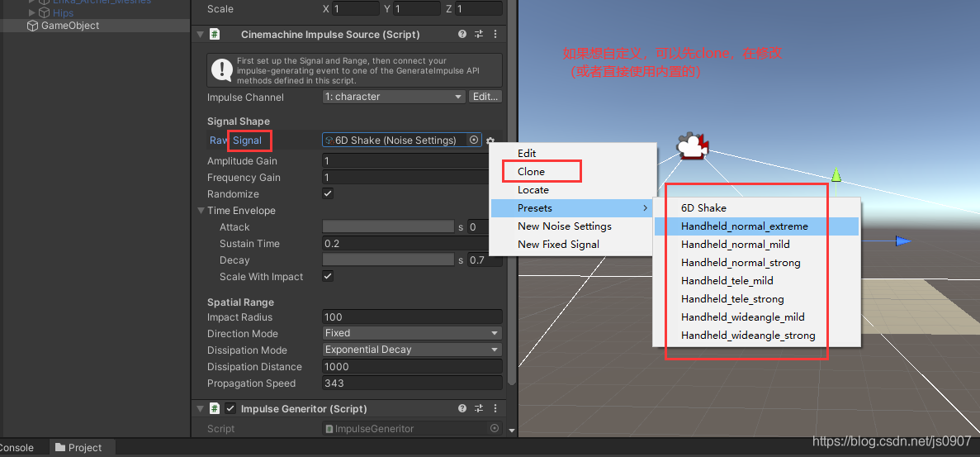The image size is (980, 457).
Task: Click the Edit... button for Impulse Channel
Action: [485, 97]
